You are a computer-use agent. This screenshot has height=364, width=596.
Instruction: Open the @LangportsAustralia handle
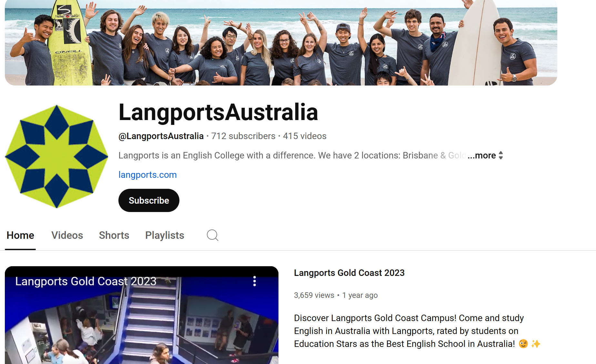pos(161,136)
